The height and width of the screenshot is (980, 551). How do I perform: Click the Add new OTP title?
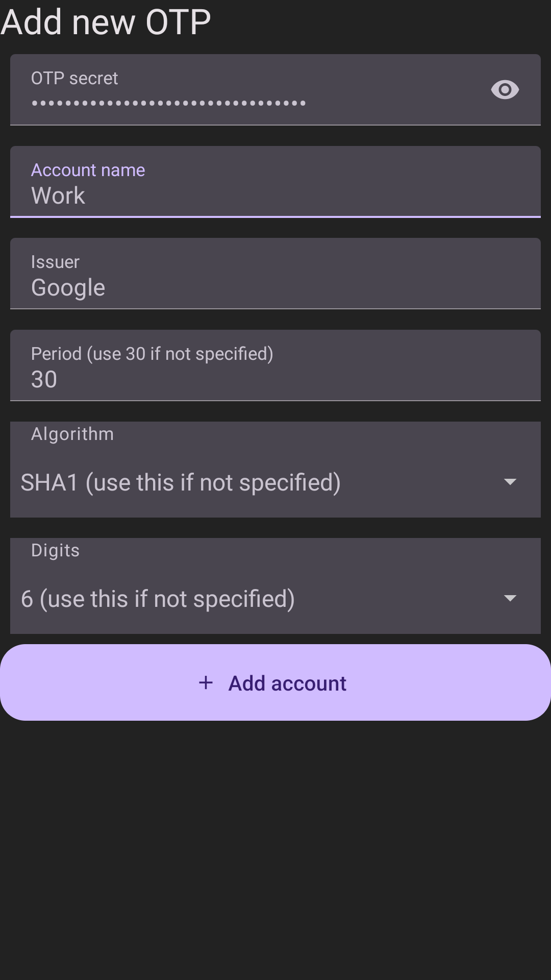pyautogui.click(x=106, y=21)
